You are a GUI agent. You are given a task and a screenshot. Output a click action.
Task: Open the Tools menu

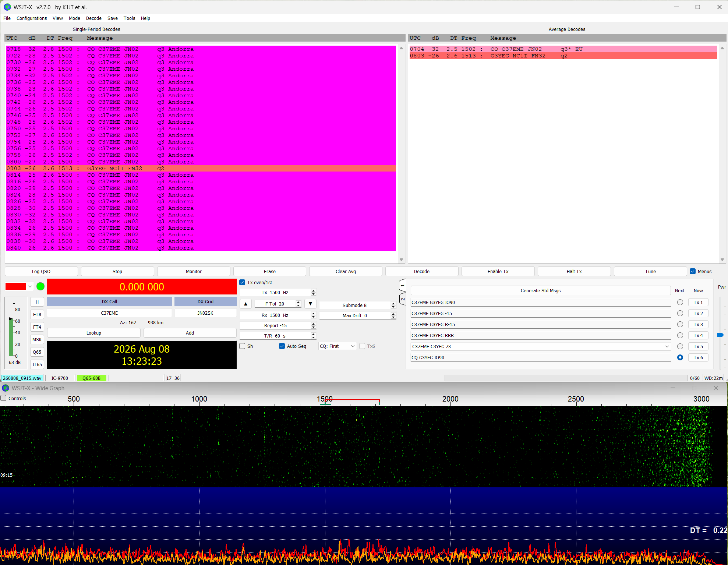(129, 18)
